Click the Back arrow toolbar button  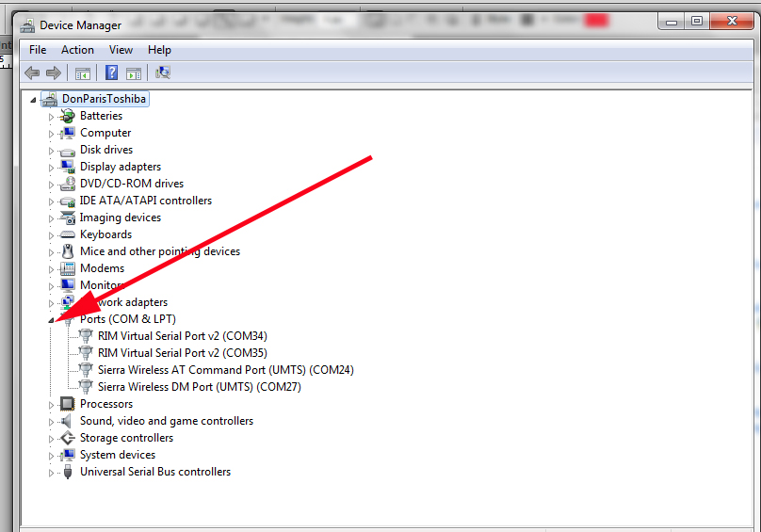coord(32,73)
